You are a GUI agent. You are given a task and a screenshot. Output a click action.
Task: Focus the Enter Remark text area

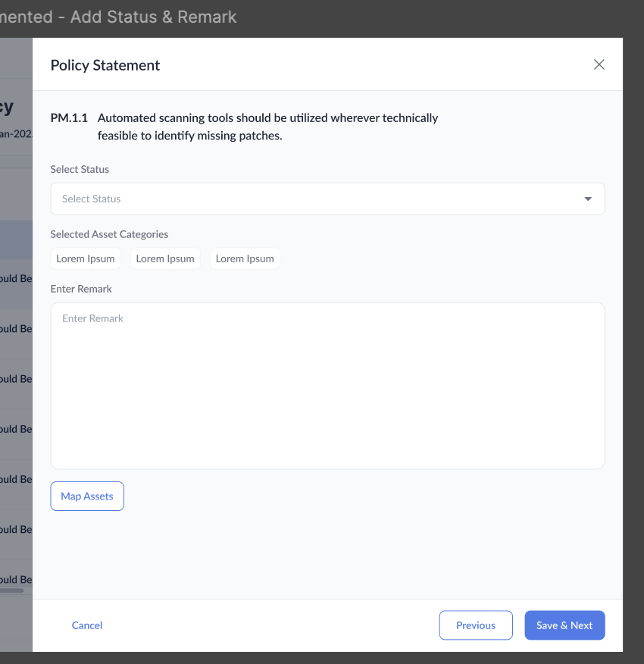327,385
